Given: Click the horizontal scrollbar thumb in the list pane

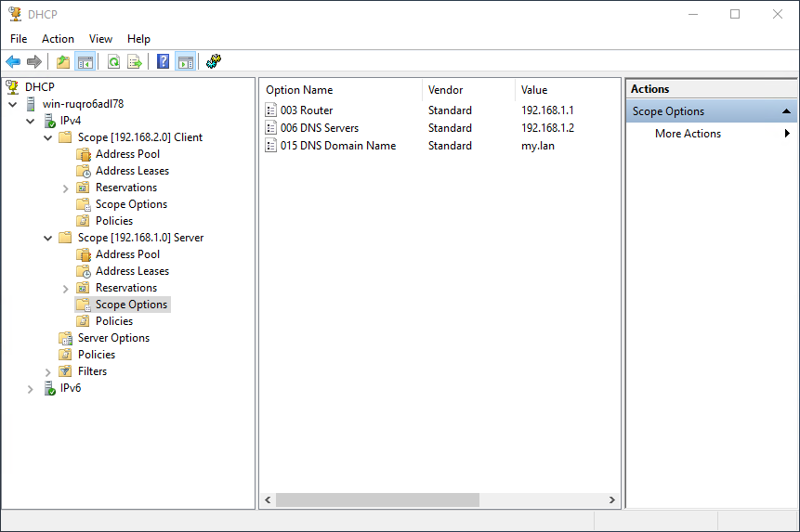Looking at the screenshot, I should pyautogui.click(x=376, y=500).
